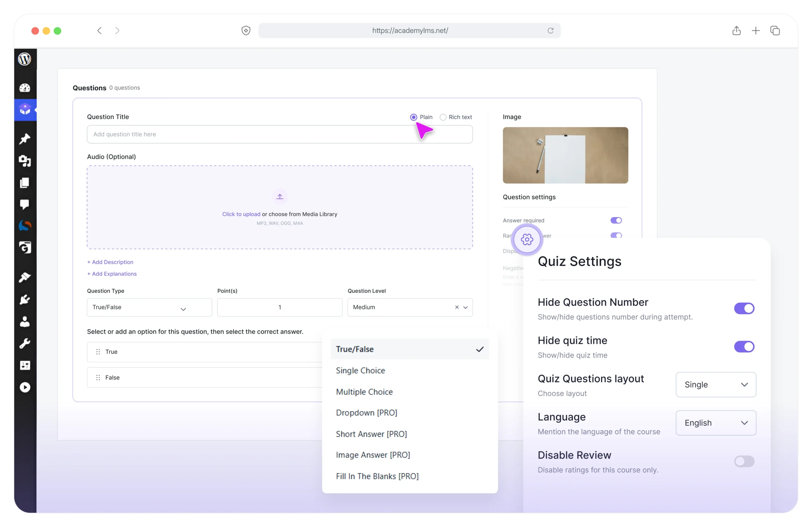Image resolution: width=812 pixels, height=527 pixels.
Task: Click the Point(s) number field
Action: click(x=280, y=308)
